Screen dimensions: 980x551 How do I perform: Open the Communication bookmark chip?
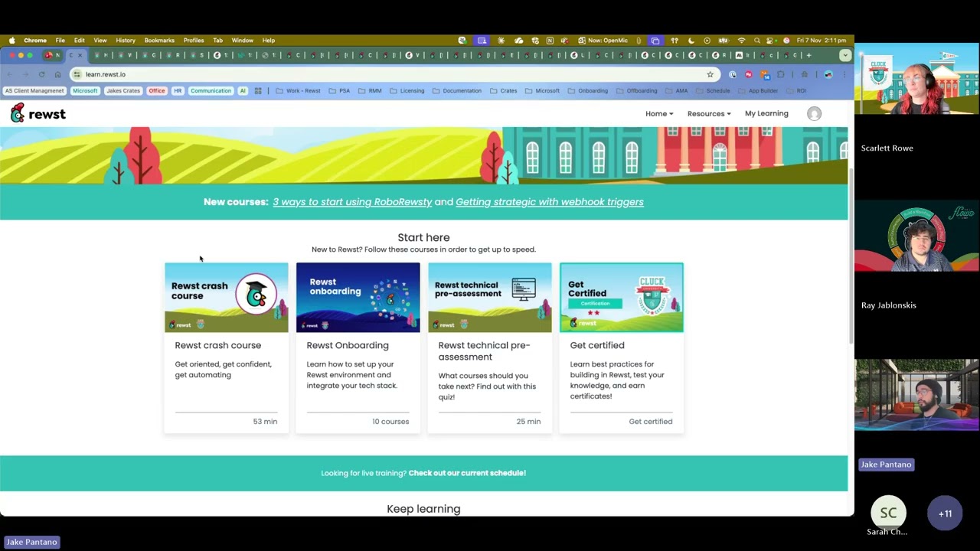click(x=211, y=90)
